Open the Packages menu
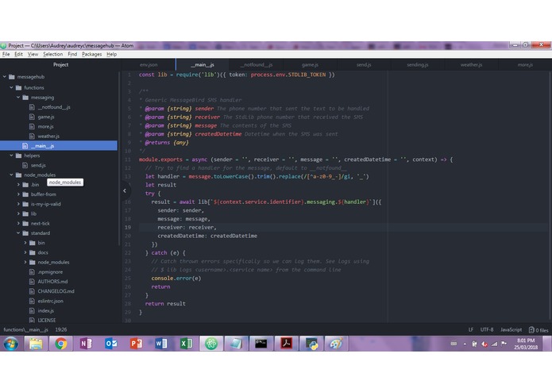 pos(91,54)
